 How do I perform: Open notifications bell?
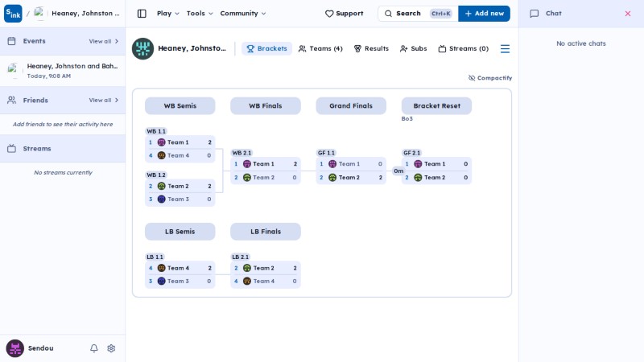point(94,348)
